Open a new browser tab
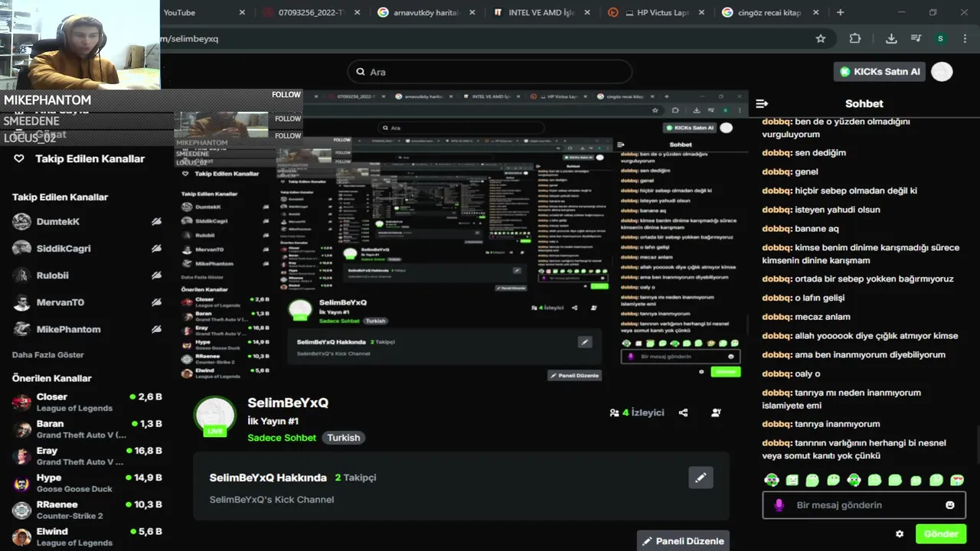This screenshot has width=980, height=551. (x=840, y=12)
